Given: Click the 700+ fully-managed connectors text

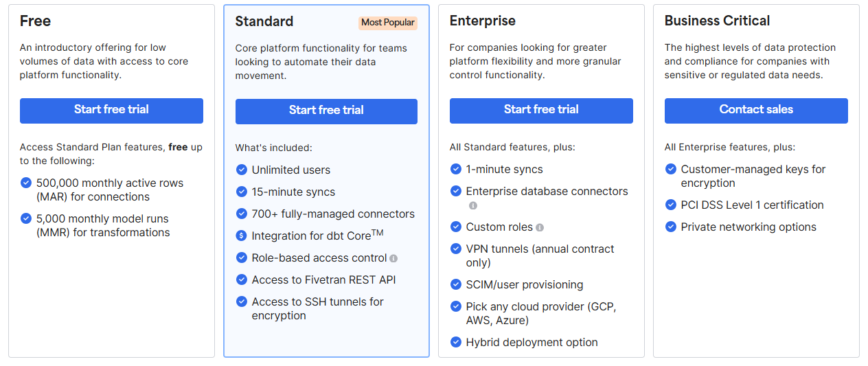Looking at the screenshot, I should click(333, 214).
